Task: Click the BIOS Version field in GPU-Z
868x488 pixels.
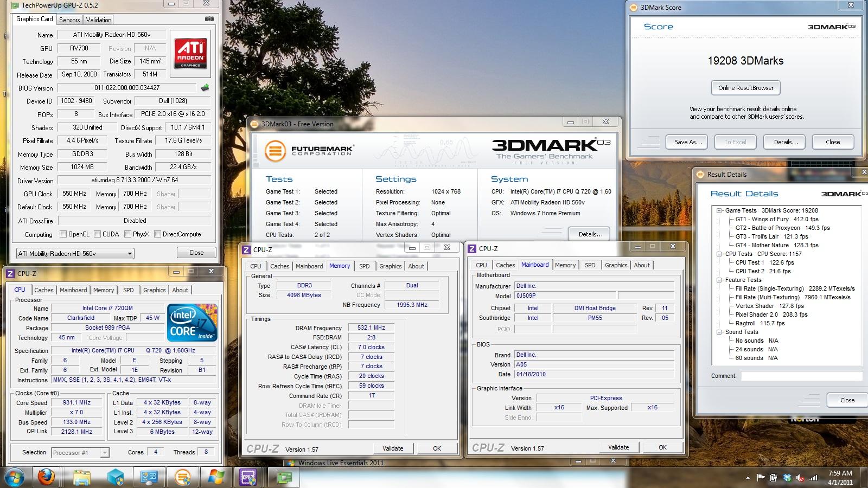Action: click(x=127, y=88)
